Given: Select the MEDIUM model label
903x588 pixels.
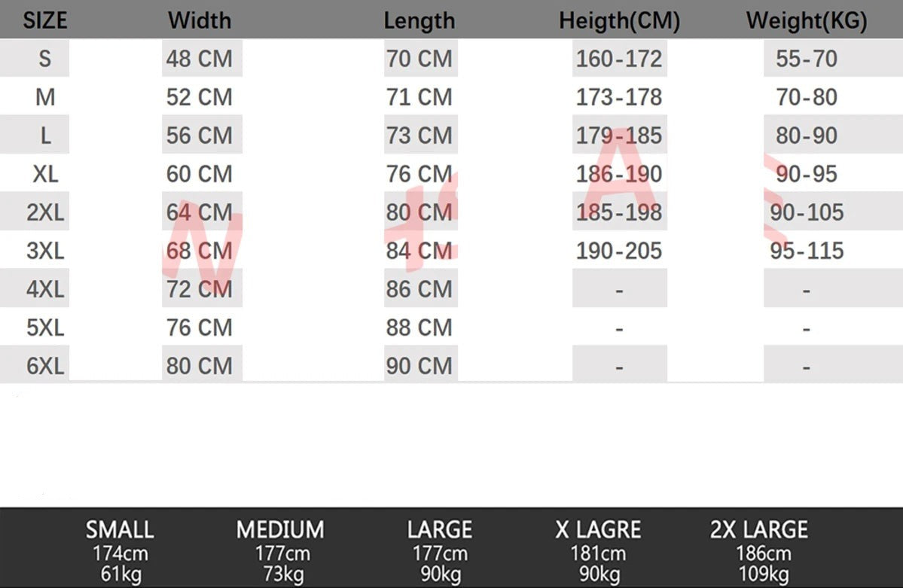Looking at the screenshot, I should click(x=280, y=530).
